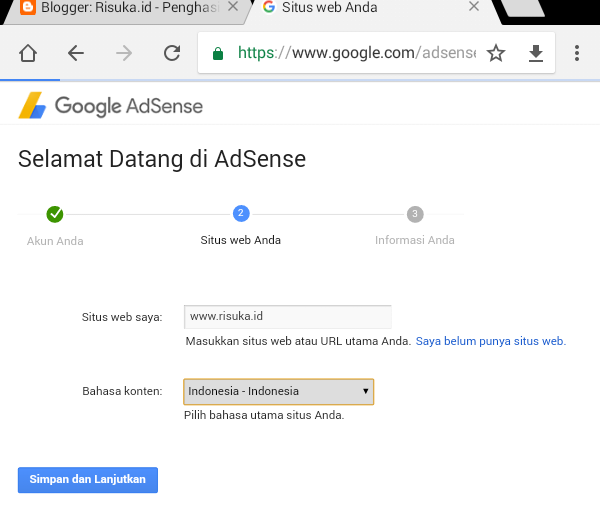
Task: Click the Google favicon on active tab
Action: 269,7
